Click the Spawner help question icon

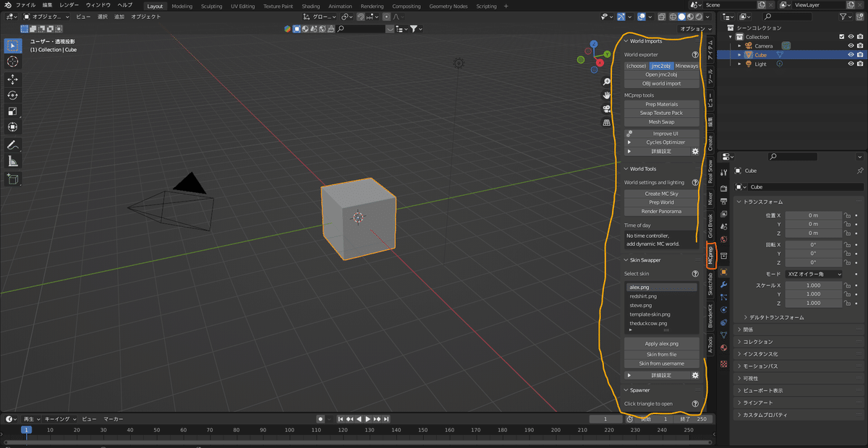tap(695, 404)
